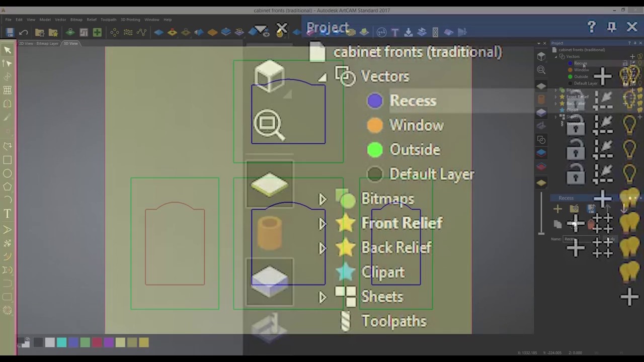Open the Relief menu
This screenshot has height=362, width=644.
click(92, 20)
